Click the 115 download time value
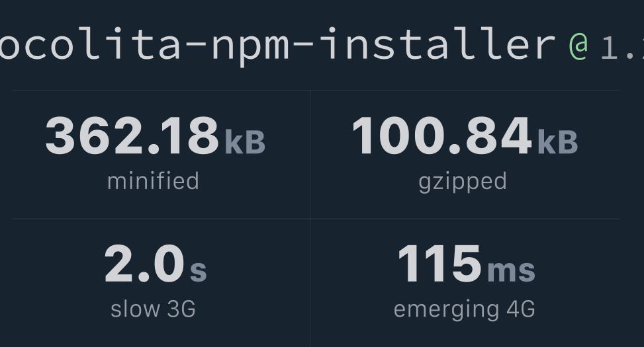Screen dimensions: 644x347 pyautogui.click(x=439, y=264)
